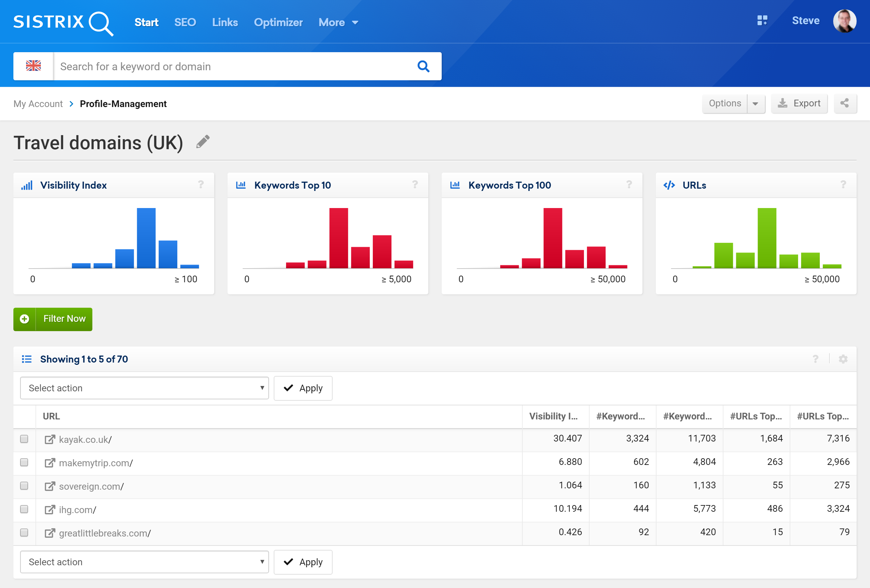Open the greatlittlebreaks.com/ link
Screen dimensions: 870x588
tap(105, 533)
